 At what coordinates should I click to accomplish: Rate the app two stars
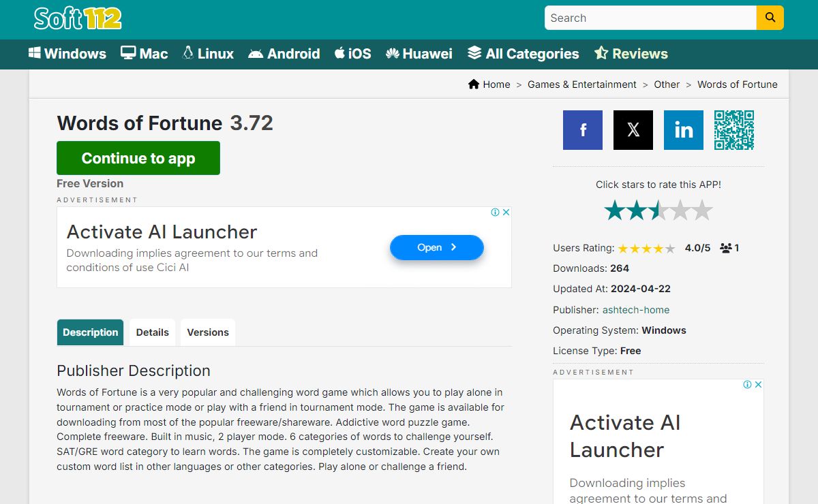(x=637, y=210)
